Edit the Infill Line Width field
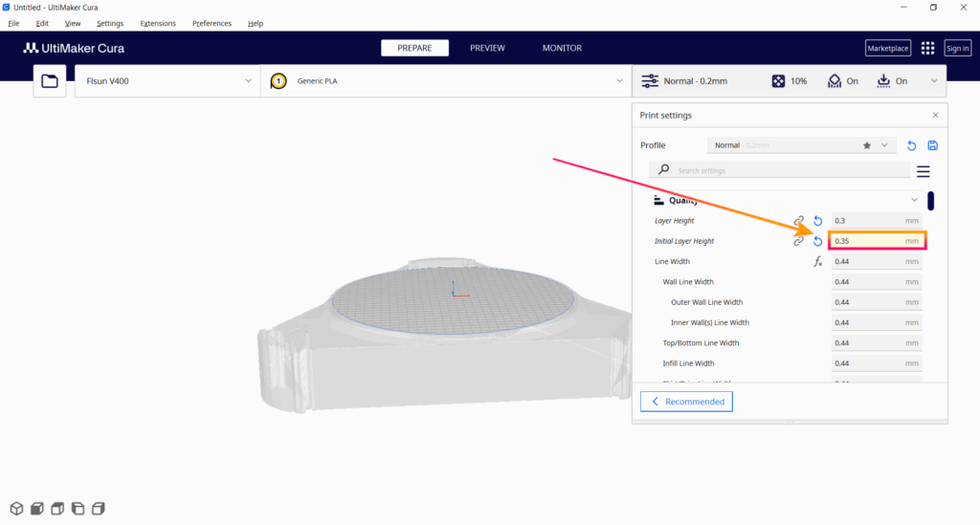 877,363
